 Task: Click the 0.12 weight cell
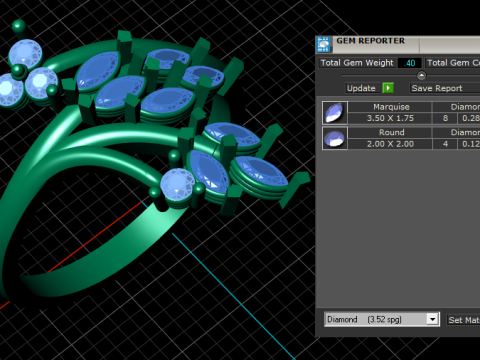coord(469,144)
